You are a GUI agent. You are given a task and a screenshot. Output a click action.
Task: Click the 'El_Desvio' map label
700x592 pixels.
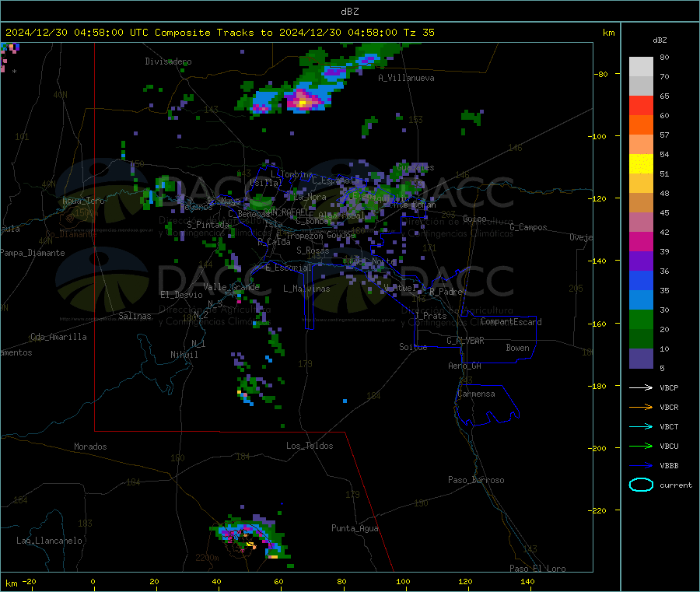click(x=181, y=295)
